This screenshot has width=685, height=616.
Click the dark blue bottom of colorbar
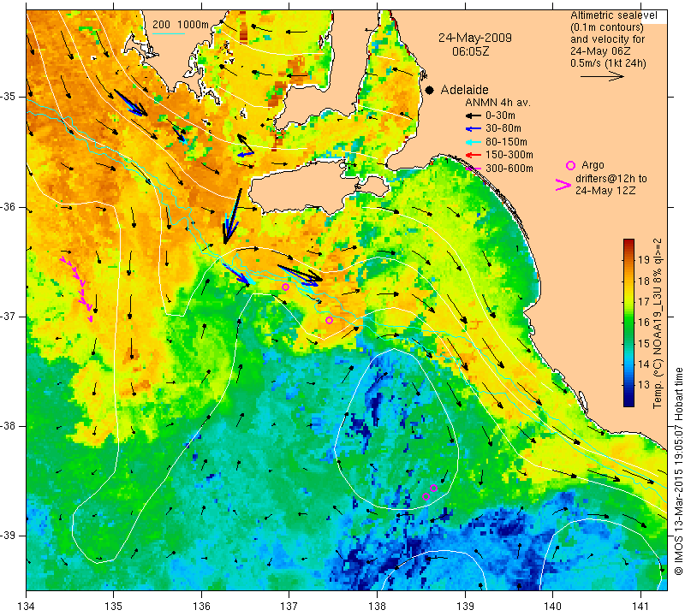pyautogui.click(x=628, y=402)
